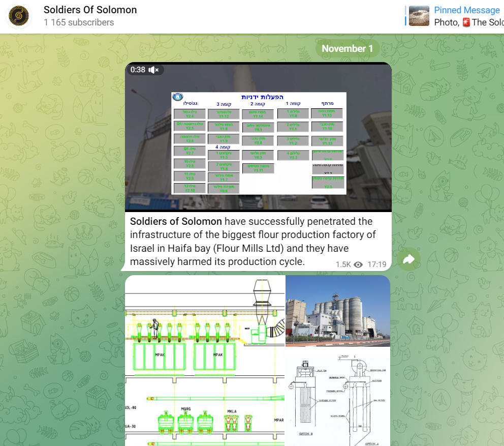Unmute the video via the speaker icon

(154, 70)
